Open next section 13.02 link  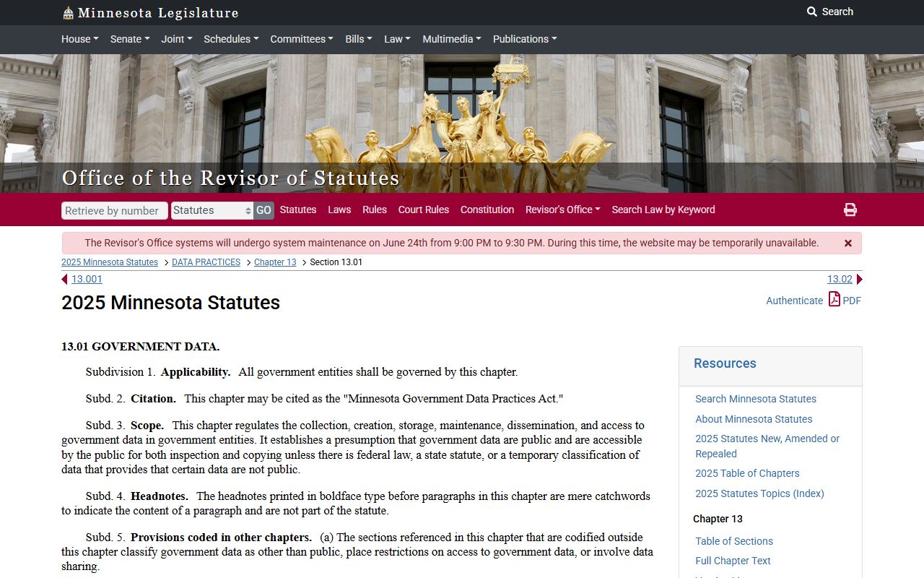click(x=840, y=279)
